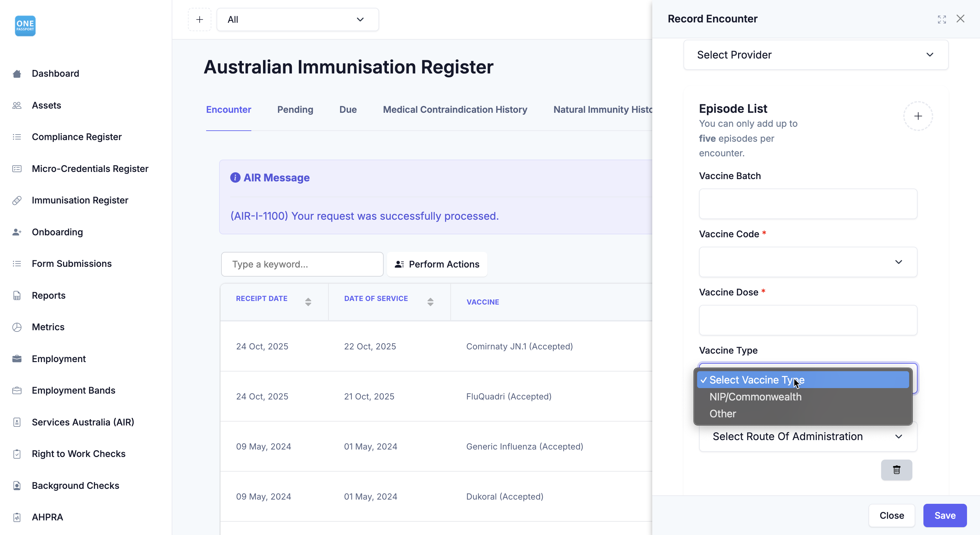Click the Close button in the footer

tap(892, 515)
